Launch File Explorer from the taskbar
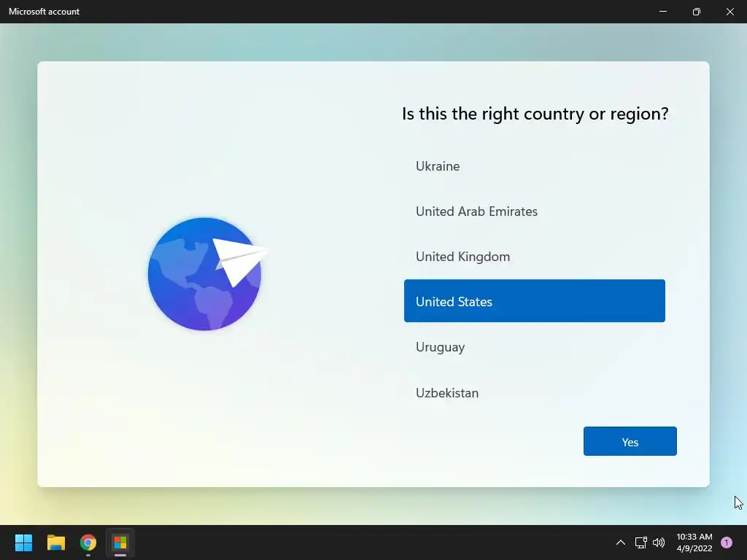747x560 pixels. 56,542
